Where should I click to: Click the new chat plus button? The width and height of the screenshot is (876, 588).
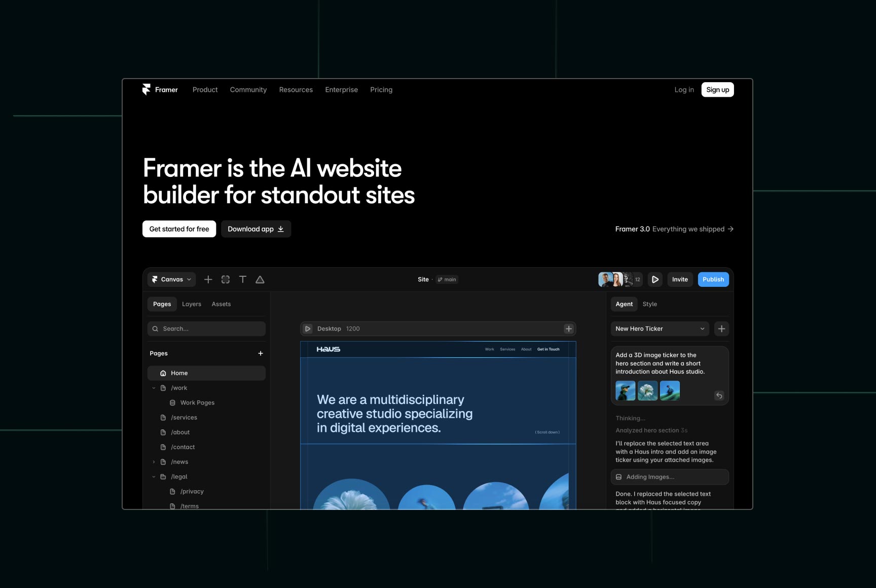[x=721, y=328]
